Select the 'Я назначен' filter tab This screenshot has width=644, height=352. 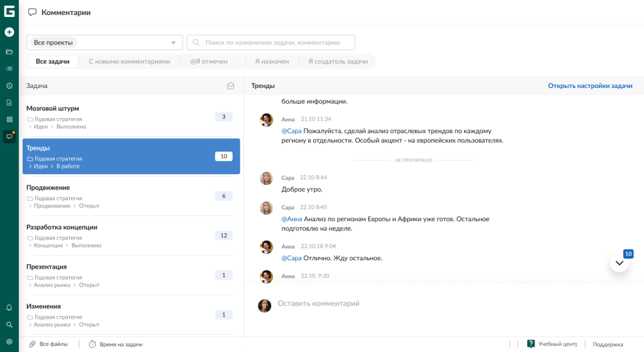click(x=272, y=62)
